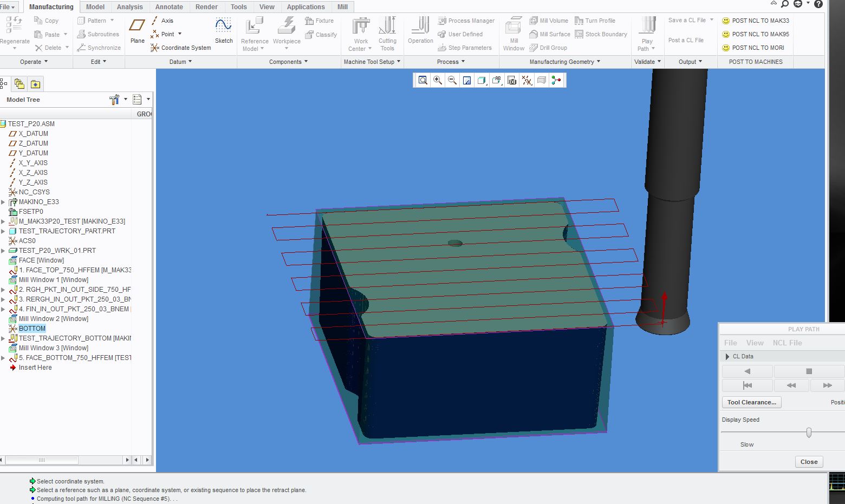Open the Process Manager

point(466,21)
